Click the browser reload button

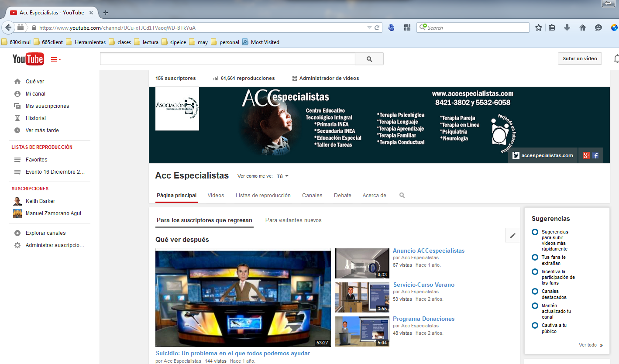[x=378, y=27]
